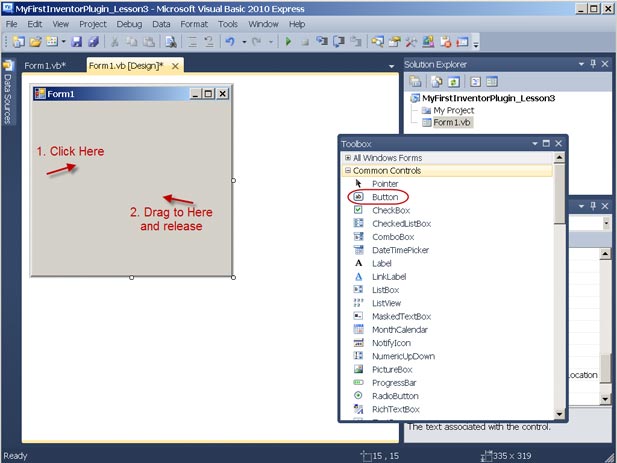Viewport: 617px width, 463px height.
Task: Click the Save All toolbar icon
Action: coord(93,42)
